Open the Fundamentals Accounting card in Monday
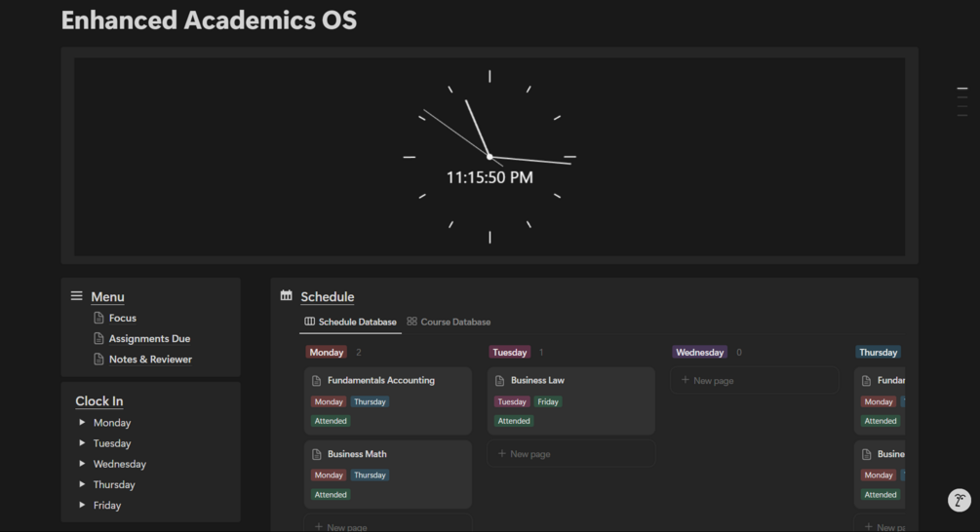 387,400
